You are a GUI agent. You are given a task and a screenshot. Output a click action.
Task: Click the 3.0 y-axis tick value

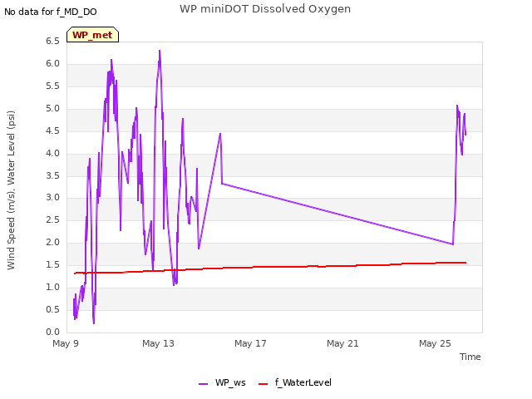click(52, 198)
